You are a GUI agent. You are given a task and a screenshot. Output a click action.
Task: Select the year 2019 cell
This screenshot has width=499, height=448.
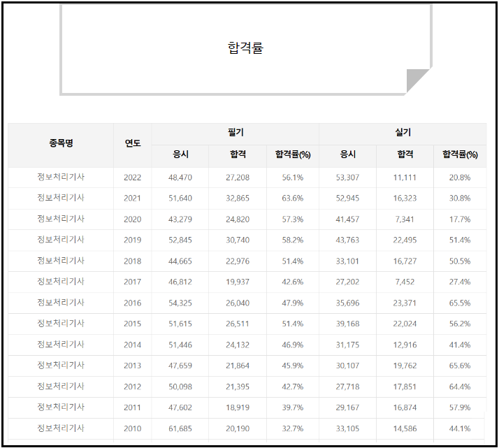point(132,240)
